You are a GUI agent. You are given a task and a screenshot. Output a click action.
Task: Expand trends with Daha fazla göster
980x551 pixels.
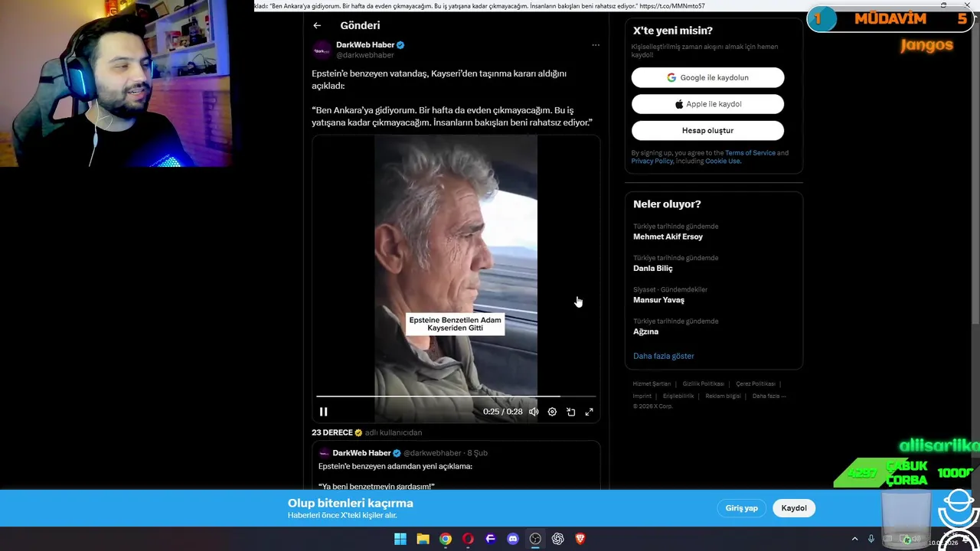click(x=664, y=356)
